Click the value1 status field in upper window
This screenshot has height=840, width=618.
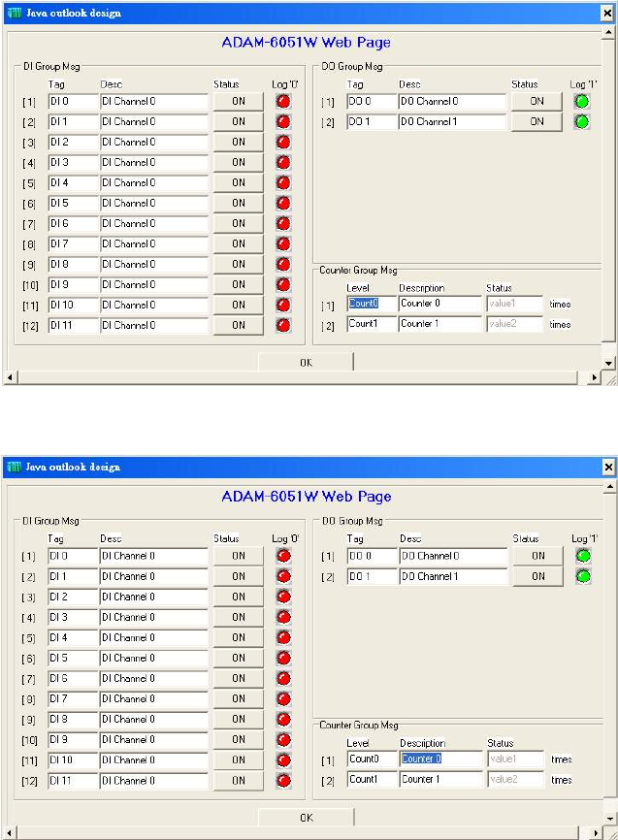pyautogui.click(x=514, y=304)
